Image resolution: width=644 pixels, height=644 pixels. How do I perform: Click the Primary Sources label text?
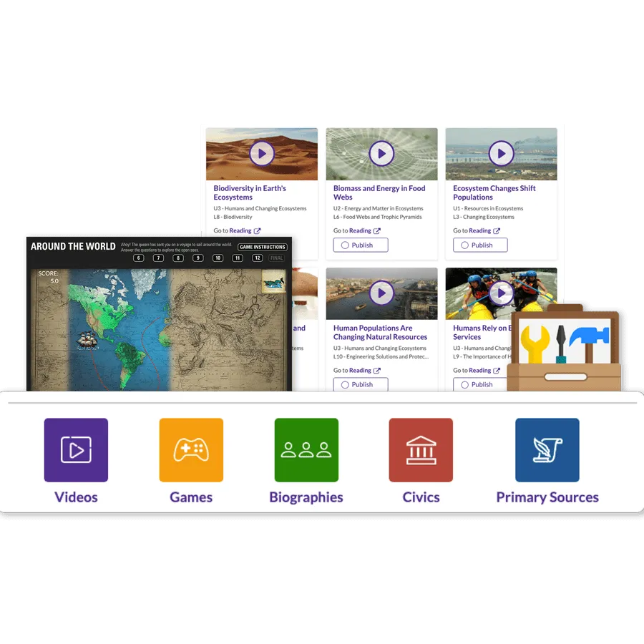coord(547,497)
